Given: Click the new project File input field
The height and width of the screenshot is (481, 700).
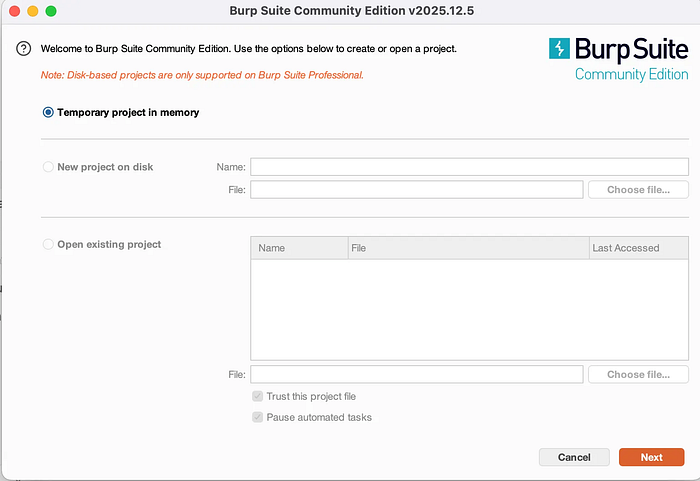Looking at the screenshot, I should point(417,190).
